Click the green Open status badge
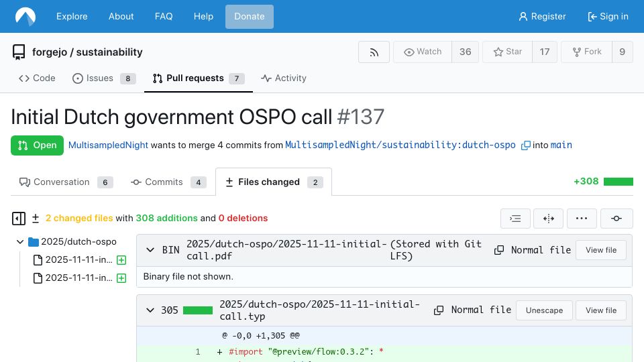644x362 pixels. (37, 145)
